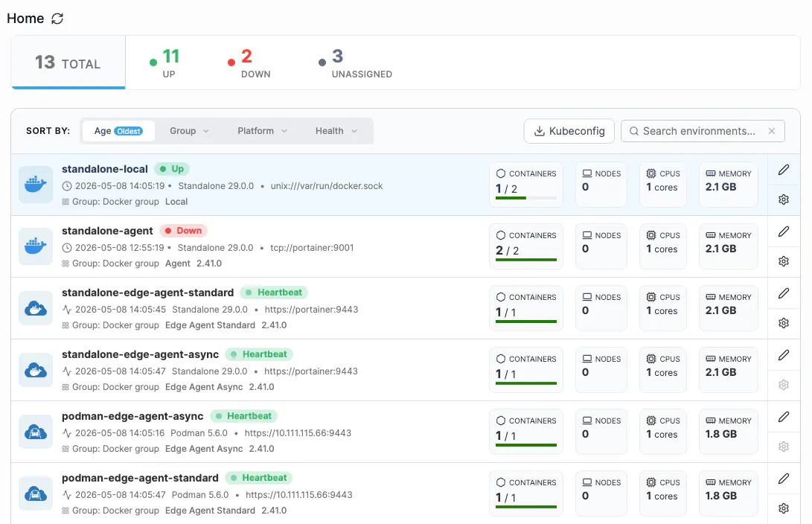
Task: Show the 3 Unassigned environments
Action: (x=355, y=63)
